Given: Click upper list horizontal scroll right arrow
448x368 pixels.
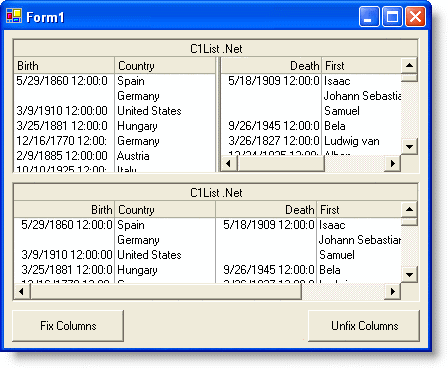Looking at the screenshot, I should pos(393,163).
